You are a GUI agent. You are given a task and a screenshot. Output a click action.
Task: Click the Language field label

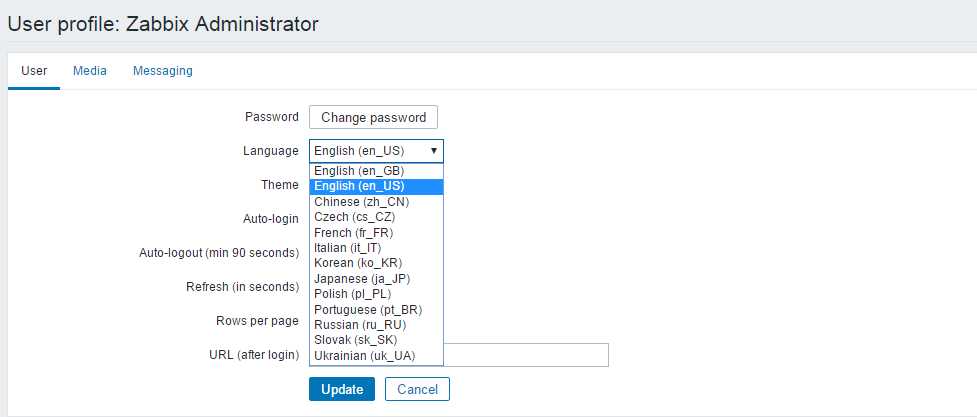coord(270,151)
